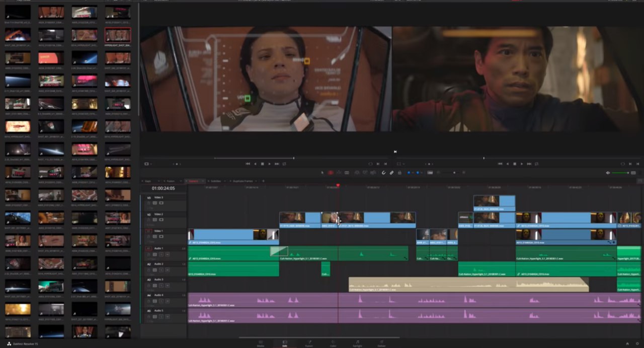Select the beige audio clip on Audio 3
Screen dimensions: 644x348
(x=468, y=285)
